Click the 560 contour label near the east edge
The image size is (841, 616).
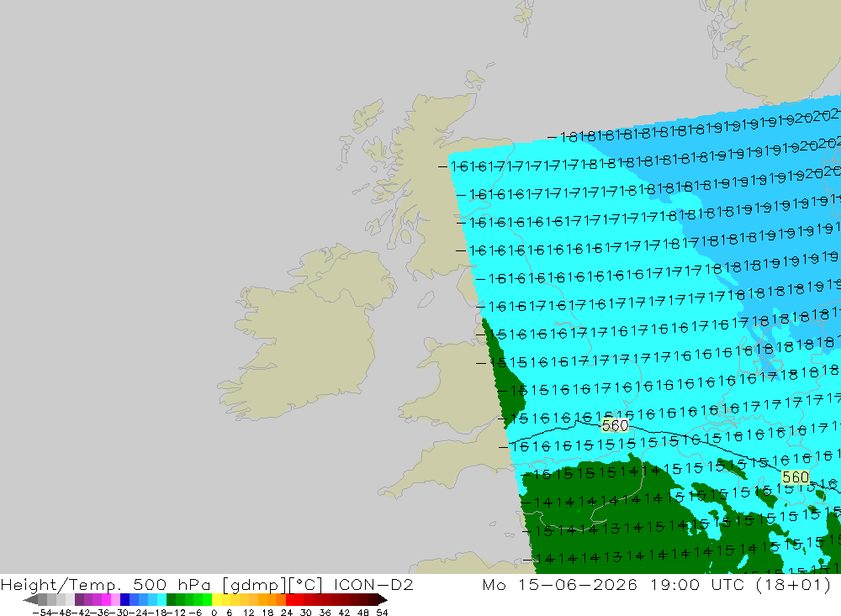click(796, 477)
